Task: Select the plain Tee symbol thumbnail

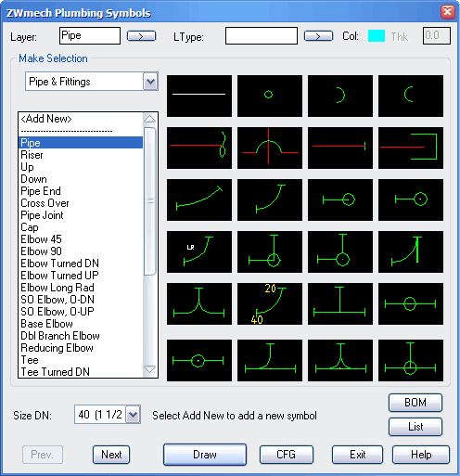Action: click(340, 303)
